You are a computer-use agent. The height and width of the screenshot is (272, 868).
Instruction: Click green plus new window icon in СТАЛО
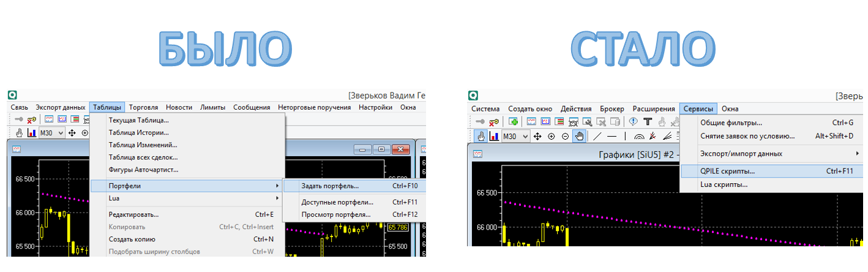514,122
